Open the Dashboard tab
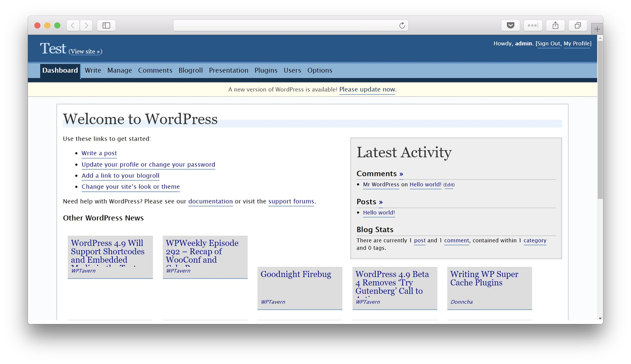This screenshot has height=364, width=631. pyautogui.click(x=60, y=70)
